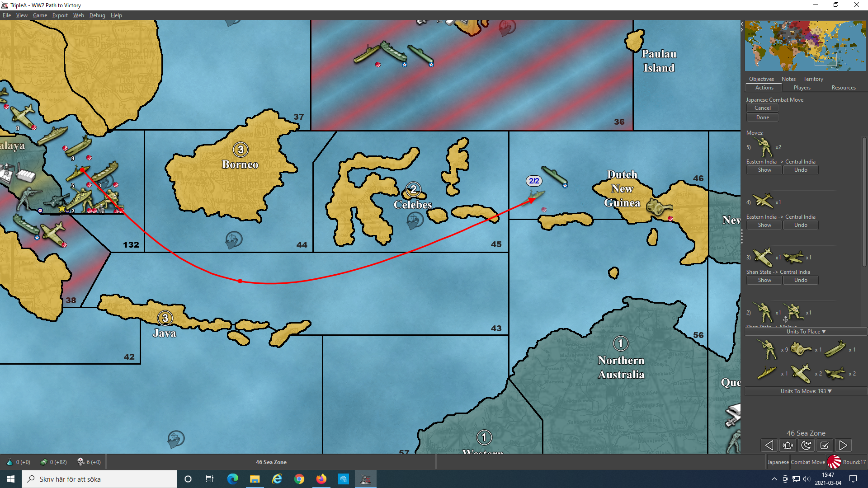Image resolution: width=868 pixels, height=488 pixels.
Task: Open Chrome from the taskbar
Action: coord(299,479)
